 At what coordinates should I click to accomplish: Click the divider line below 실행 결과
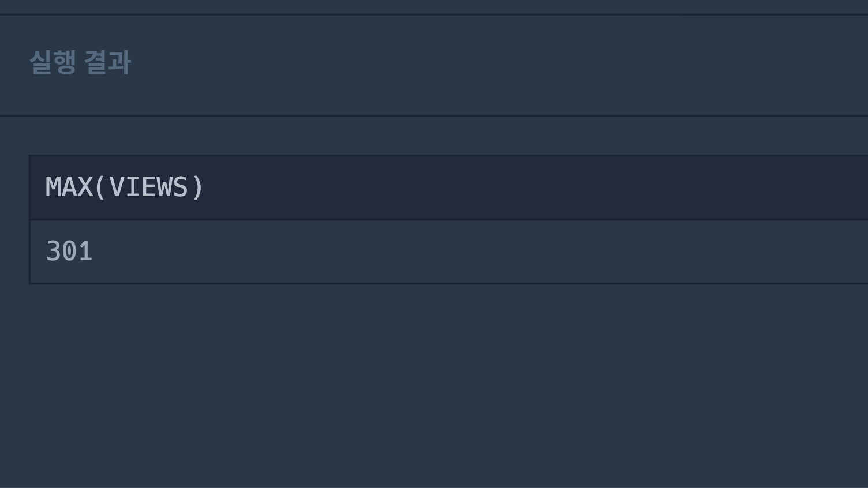[434, 116]
